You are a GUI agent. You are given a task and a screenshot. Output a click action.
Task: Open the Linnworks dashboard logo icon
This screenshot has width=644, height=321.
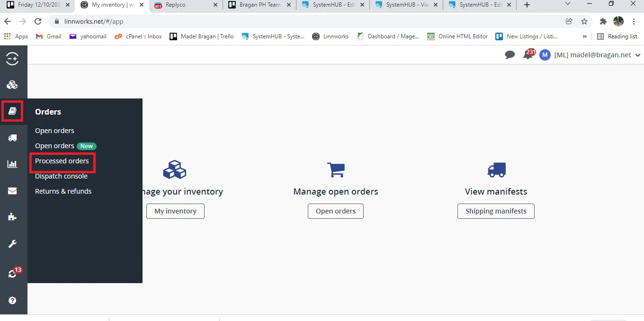(x=12, y=59)
